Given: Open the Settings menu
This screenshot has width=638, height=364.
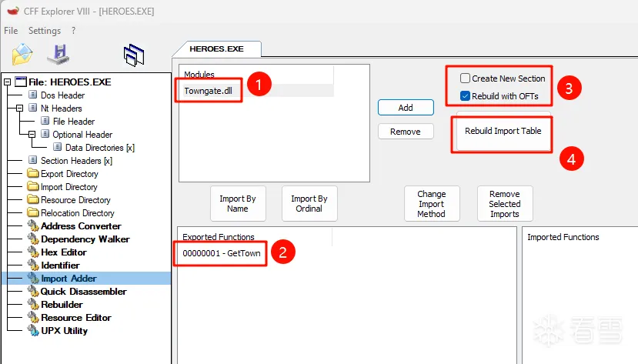Looking at the screenshot, I should coord(44,31).
